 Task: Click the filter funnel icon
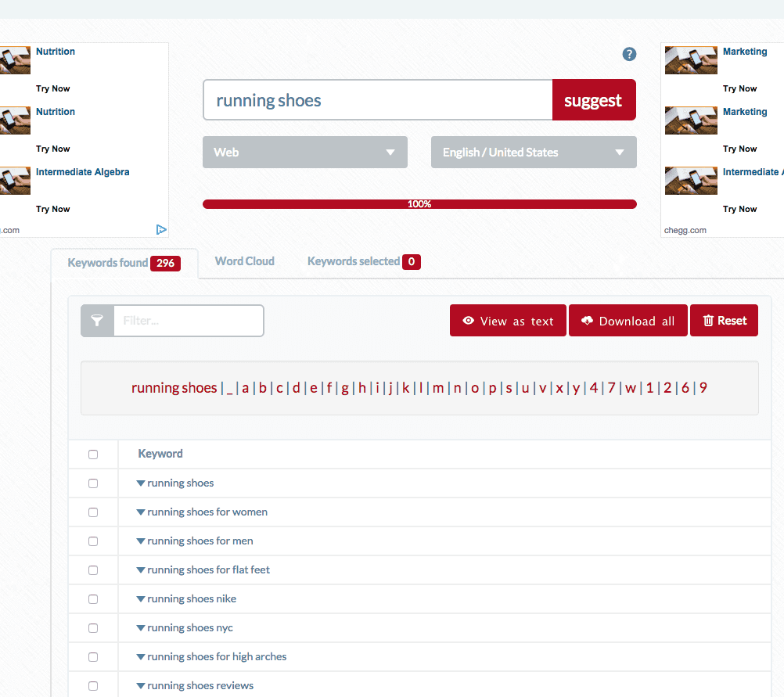[x=96, y=320]
